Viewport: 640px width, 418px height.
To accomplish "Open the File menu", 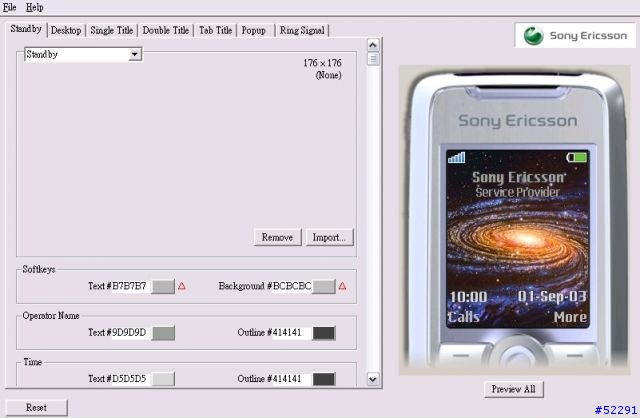I will [x=9, y=7].
